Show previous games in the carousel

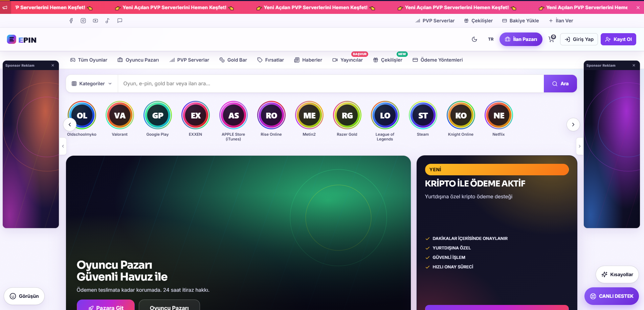tap(70, 125)
